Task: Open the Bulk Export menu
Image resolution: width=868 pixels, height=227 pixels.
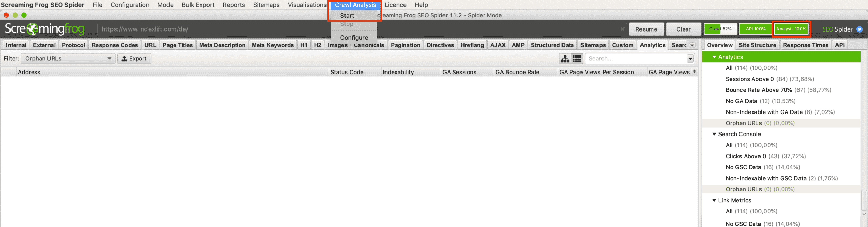Action: pyautogui.click(x=198, y=5)
